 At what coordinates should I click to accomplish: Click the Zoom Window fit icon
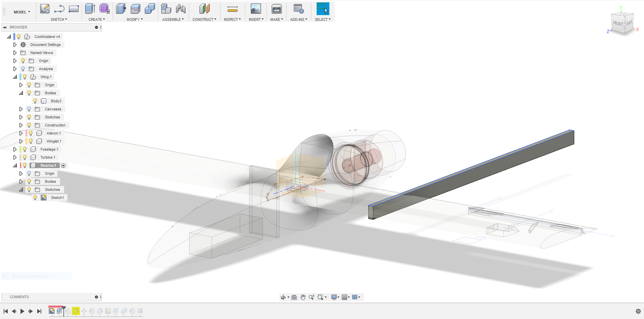pos(320,297)
